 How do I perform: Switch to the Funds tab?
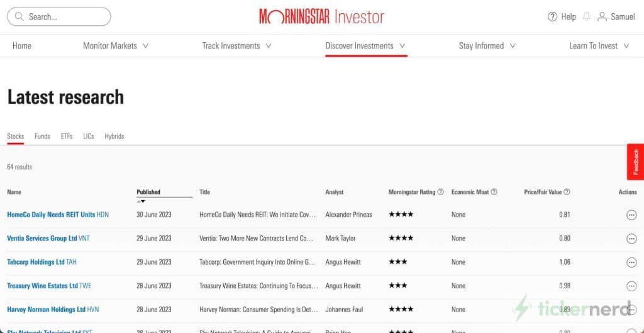pyautogui.click(x=42, y=136)
